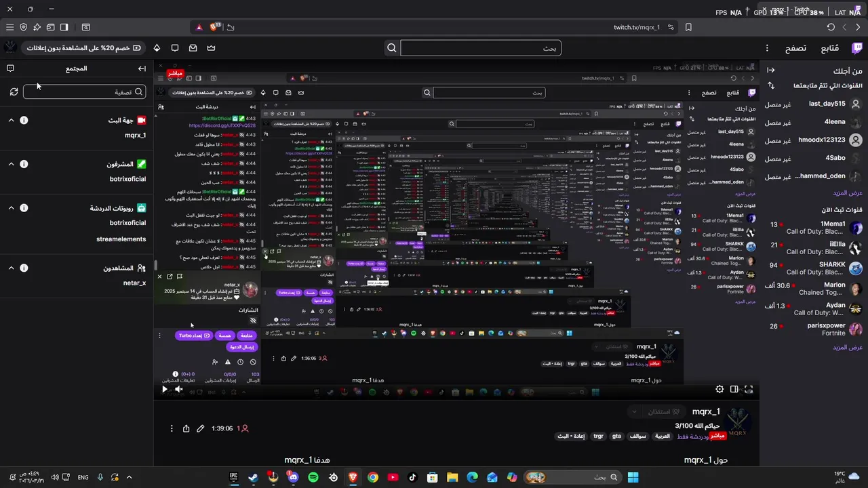Show more followed channels below hammed_oden
The width and height of the screenshot is (868, 488).
pos(848,192)
